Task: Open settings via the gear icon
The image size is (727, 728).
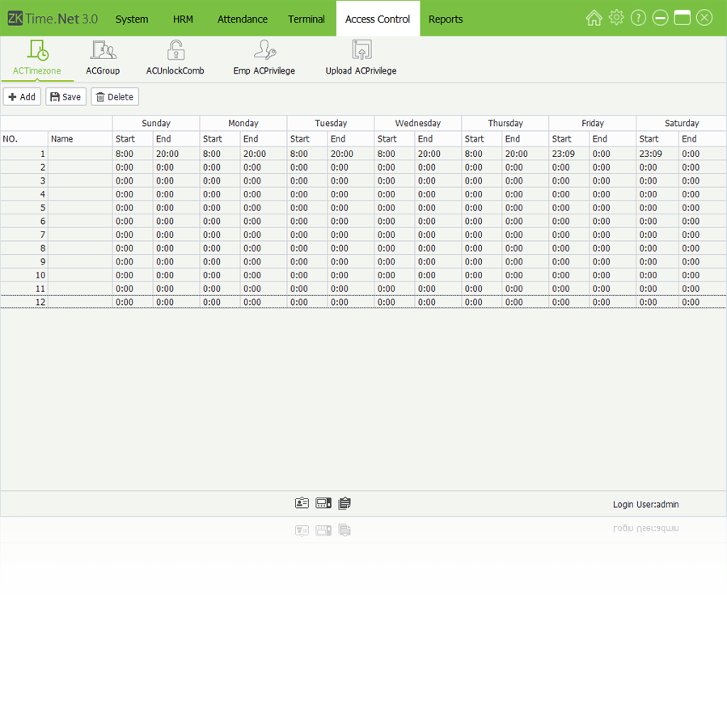Action: [x=616, y=18]
